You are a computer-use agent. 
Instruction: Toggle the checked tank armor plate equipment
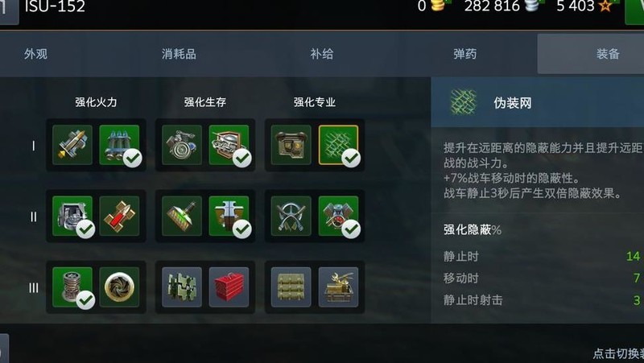pos(229,145)
